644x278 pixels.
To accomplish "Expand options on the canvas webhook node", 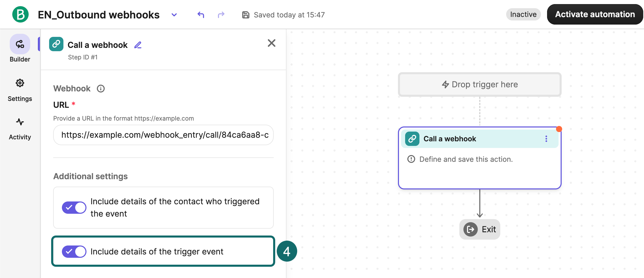I will (546, 139).
